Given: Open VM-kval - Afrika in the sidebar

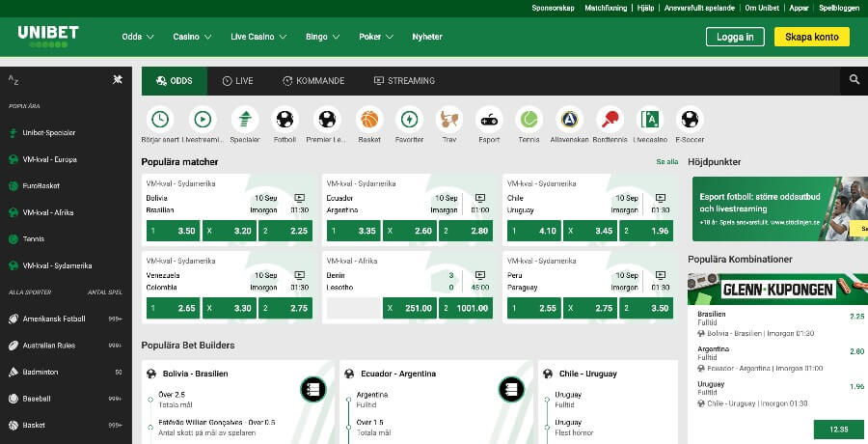Looking at the screenshot, I should click(x=67, y=212).
